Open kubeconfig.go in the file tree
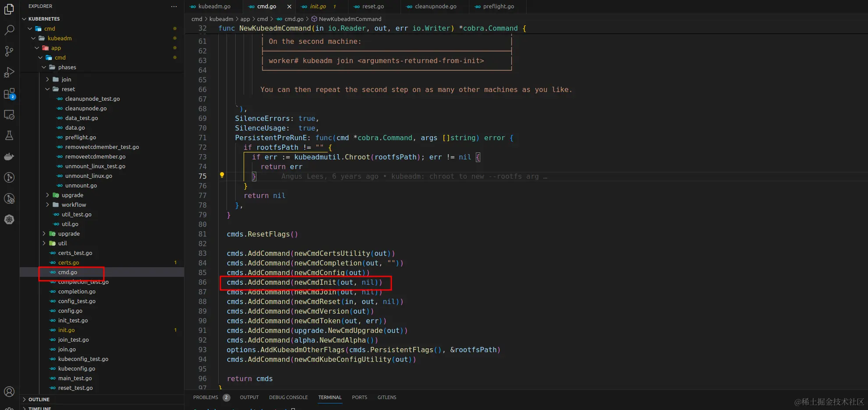868x410 pixels. (x=77, y=368)
